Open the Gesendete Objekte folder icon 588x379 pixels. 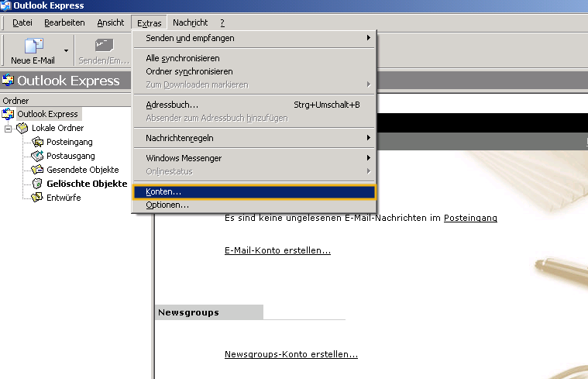coord(37,170)
